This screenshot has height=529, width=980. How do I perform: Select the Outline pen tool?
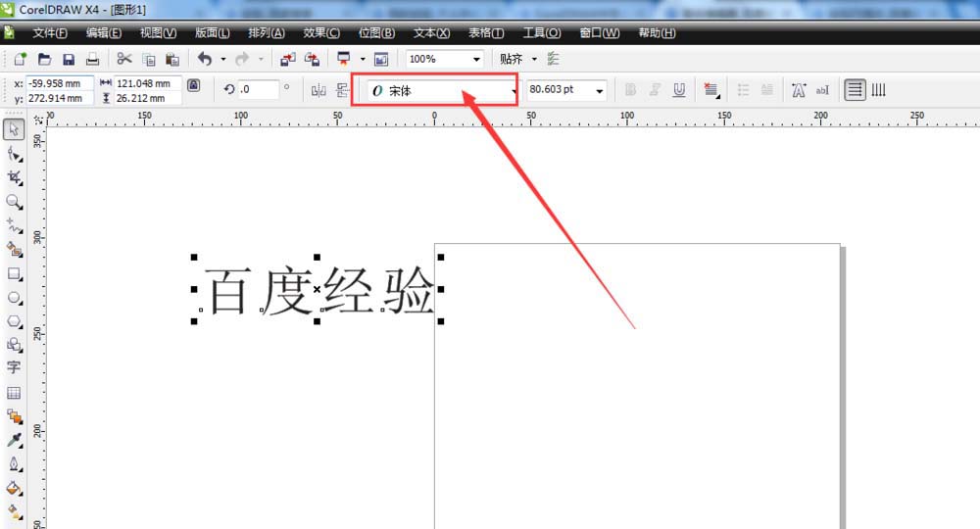click(15, 464)
